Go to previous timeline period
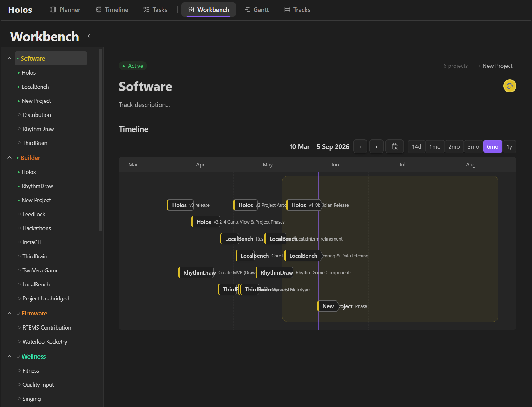 click(360, 146)
